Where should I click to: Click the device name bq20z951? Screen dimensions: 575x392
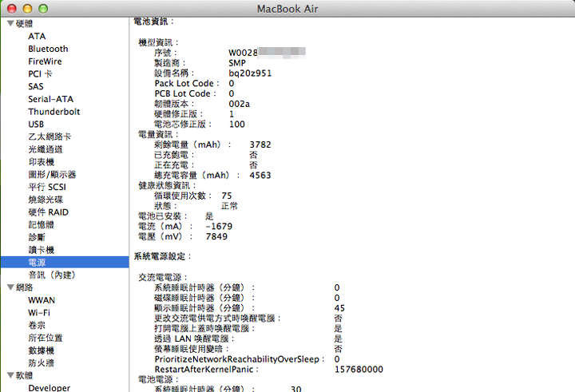(250, 73)
